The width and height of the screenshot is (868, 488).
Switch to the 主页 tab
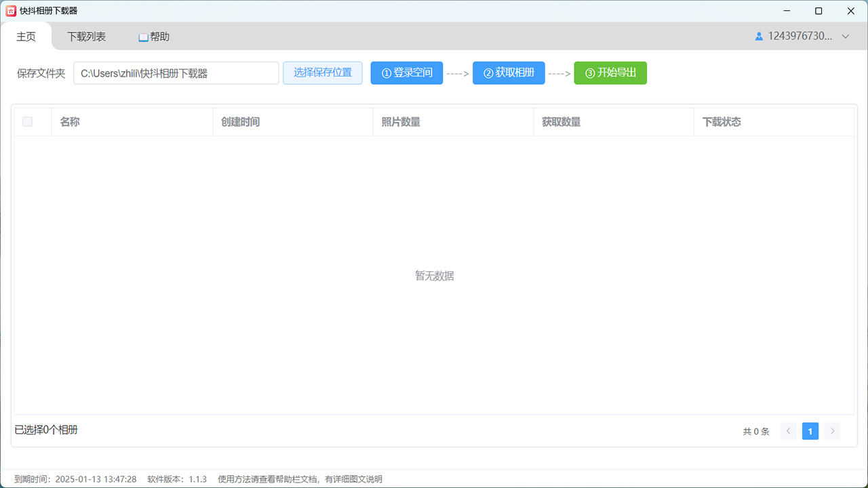[x=26, y=36]
